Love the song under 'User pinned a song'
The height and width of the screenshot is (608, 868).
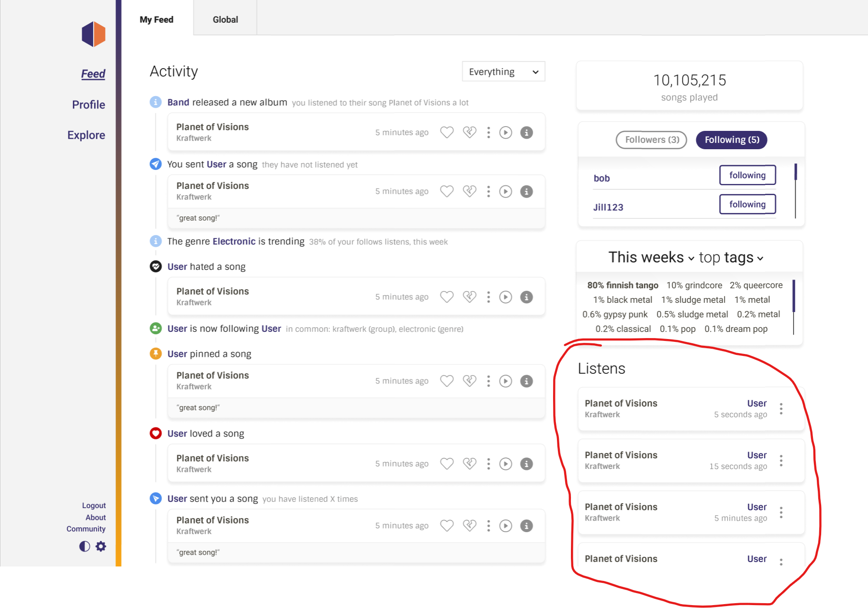tap(447, 381)
